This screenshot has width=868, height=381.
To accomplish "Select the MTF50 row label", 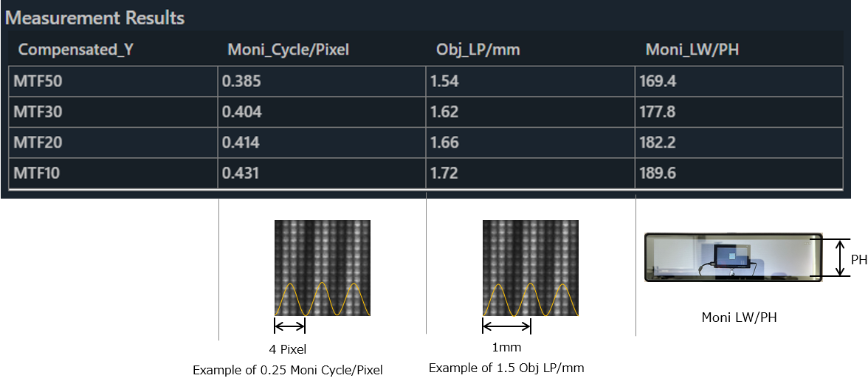I will pyautogui.click(x=37, y=82).
